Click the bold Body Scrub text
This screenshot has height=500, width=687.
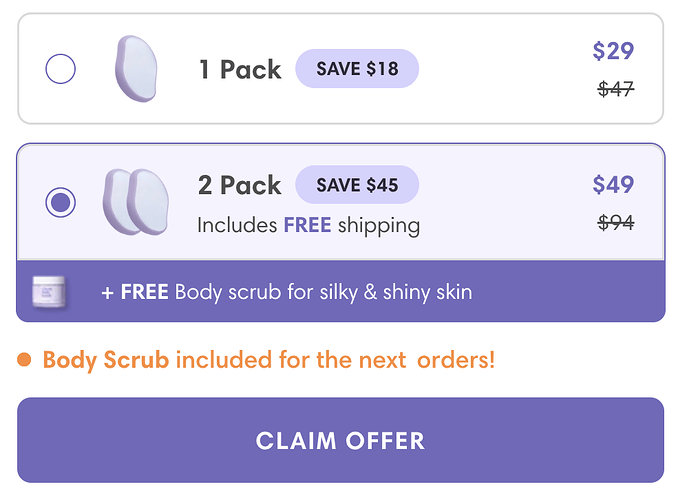click(x=106, y=359)
